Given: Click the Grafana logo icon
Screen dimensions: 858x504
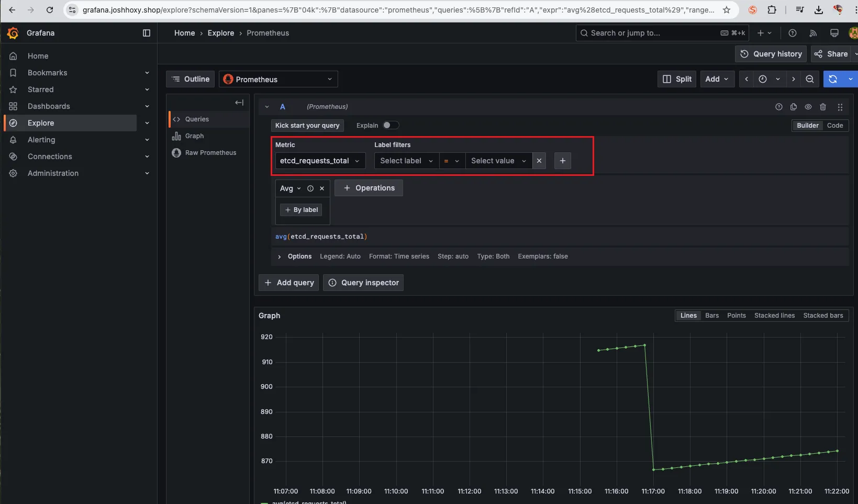Looking at the screenshot, I should click(x=13, y=33).
